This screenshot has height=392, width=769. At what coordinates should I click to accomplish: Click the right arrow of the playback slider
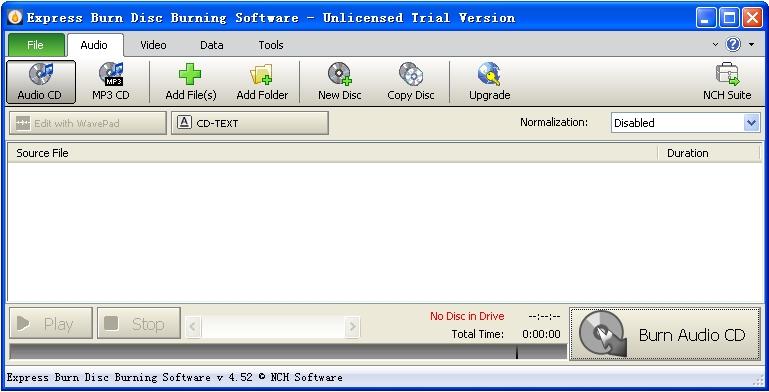click(352, 326)
